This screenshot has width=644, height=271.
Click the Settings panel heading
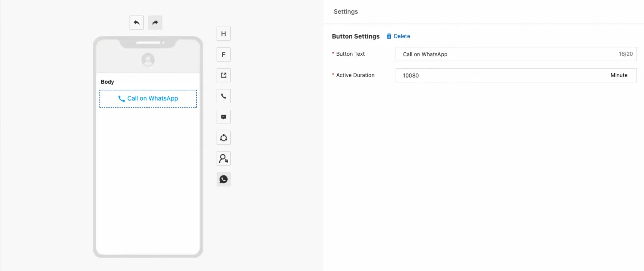coord(346,12)
